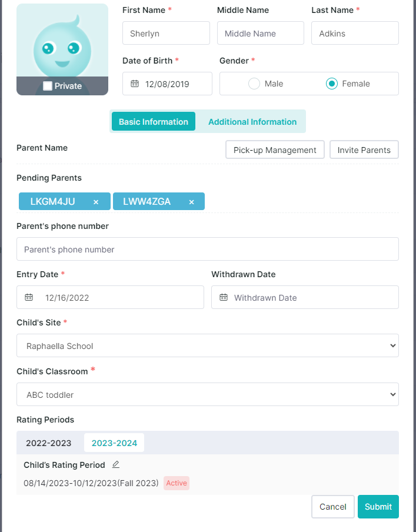Select the Basic Information tab
This screenshot has width=416, height=532.
click(x=154, y=121)
